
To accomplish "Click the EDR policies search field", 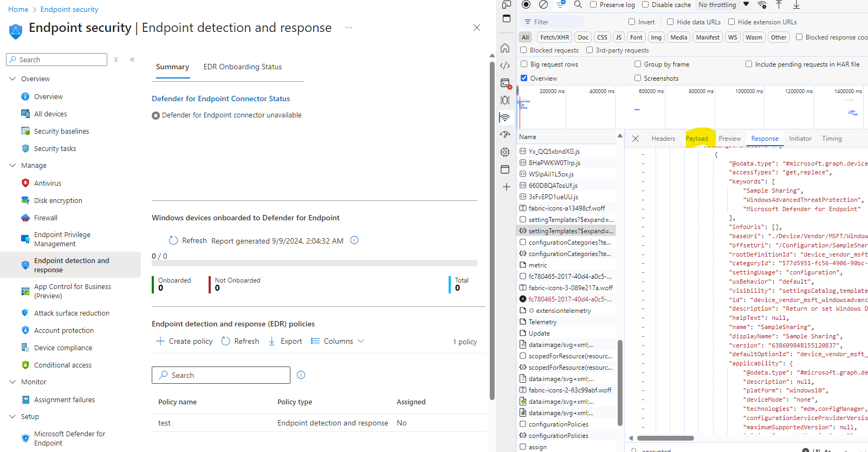I will (221, 375).
